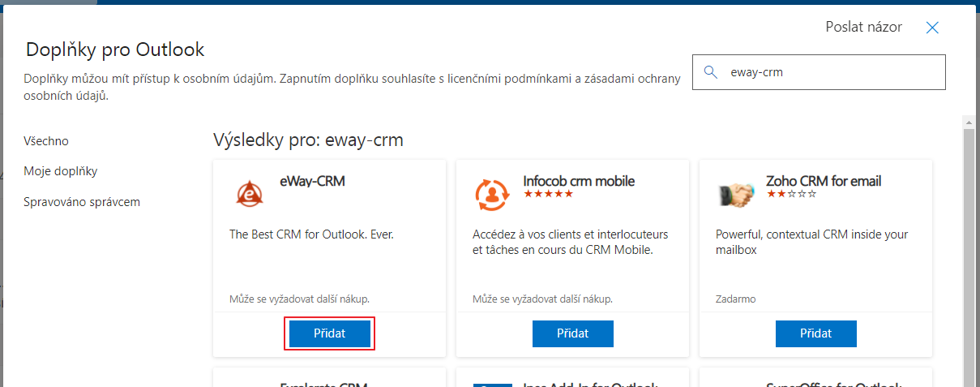Click Zoho CRM two-star rating
The image size is (980, 387).
791,194
